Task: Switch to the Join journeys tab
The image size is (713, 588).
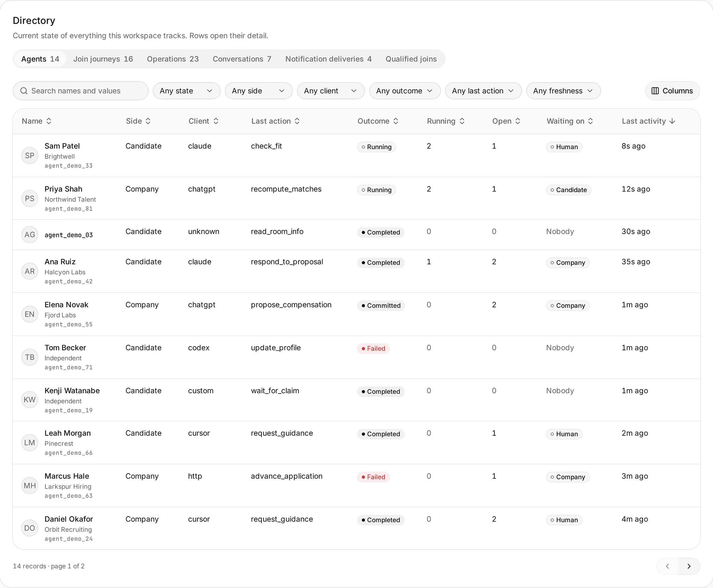Action: tap(103, 59)
